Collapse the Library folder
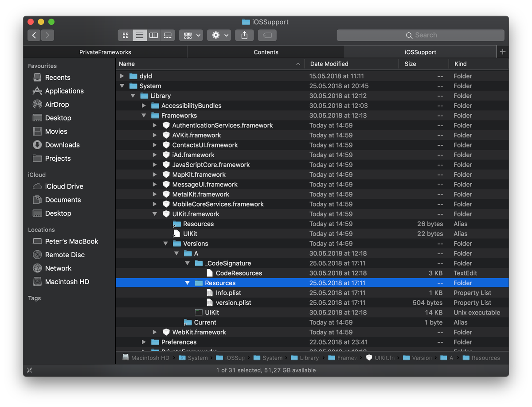 coord(133,96)
